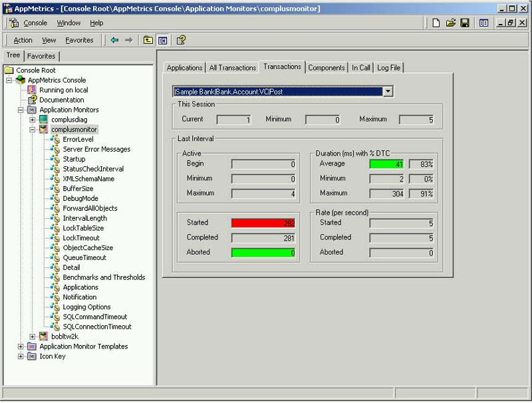Click the New document icon
The image size is (532, 403).
coord(436,23)
